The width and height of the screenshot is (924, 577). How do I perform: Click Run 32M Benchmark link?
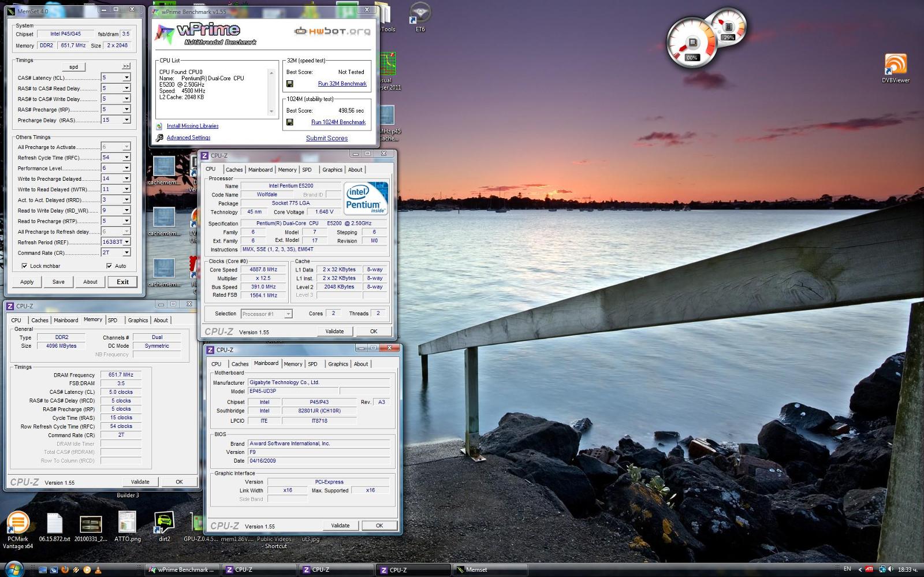tap(342, 84)
